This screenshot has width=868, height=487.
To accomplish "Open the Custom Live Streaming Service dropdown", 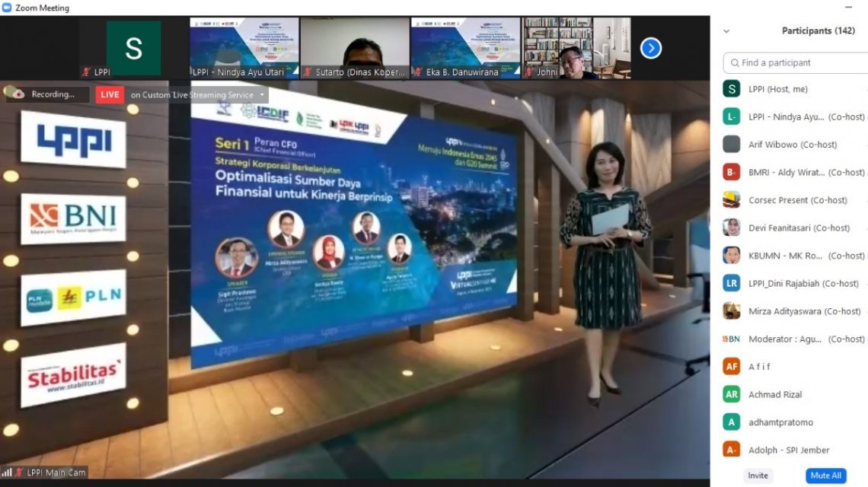I will [263, 94].
